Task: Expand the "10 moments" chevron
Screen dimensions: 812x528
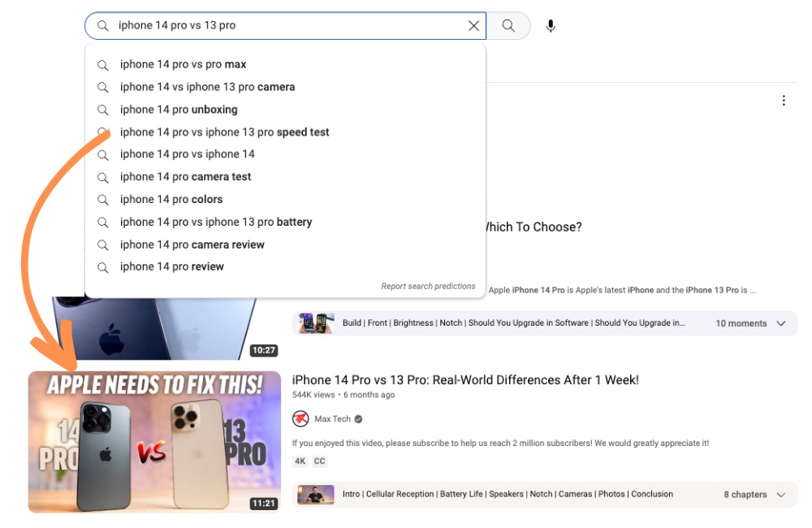Action: click(781, 323)
